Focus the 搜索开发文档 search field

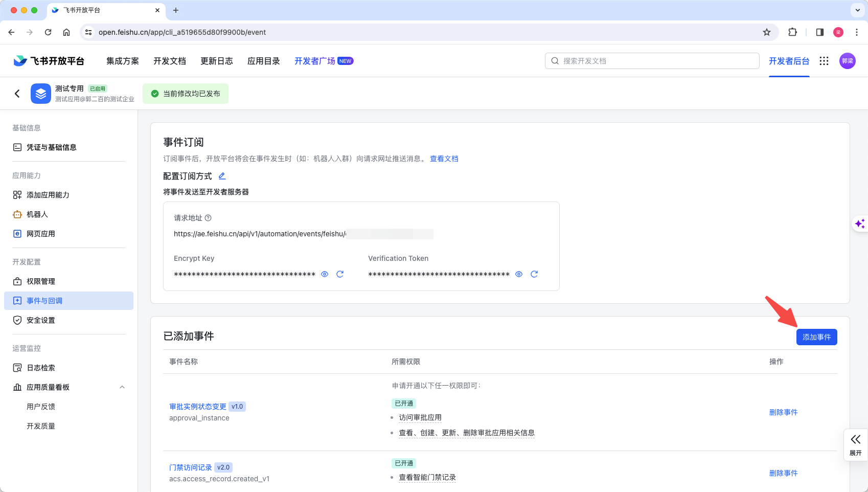tap(652, 61)
